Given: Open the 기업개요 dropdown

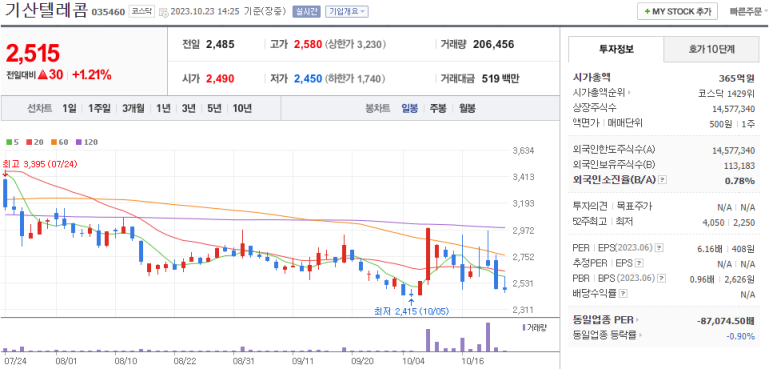Looking at the screenshot, I should click(x=347, y=11).
